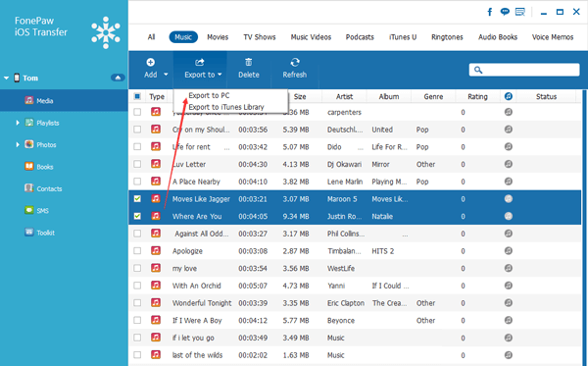Image resolution: width=588 pixels, height=366 pixels.
Task: Switch to the Movies tab
Action: coord(218,36)
